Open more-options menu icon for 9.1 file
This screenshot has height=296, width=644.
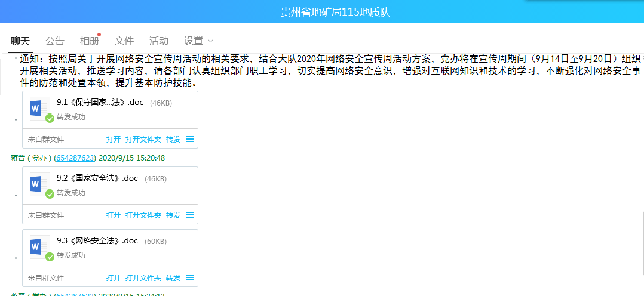point(190,139)
